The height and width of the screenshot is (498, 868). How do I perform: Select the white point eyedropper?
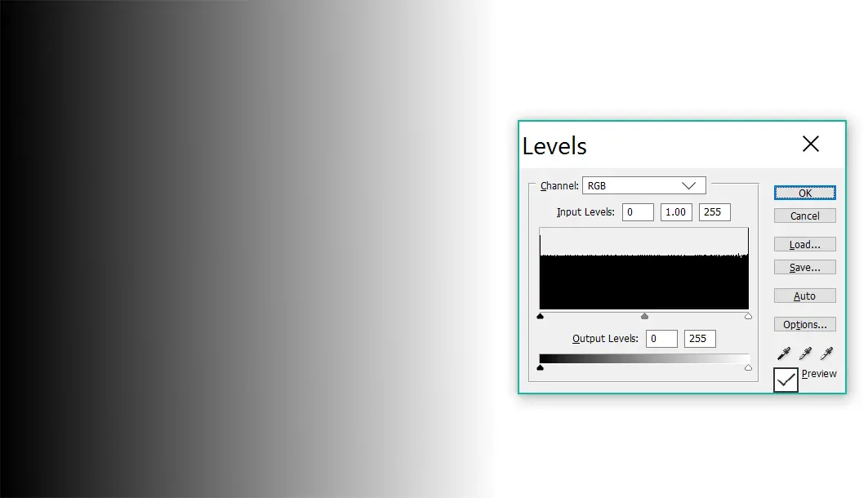pos(827,353)
